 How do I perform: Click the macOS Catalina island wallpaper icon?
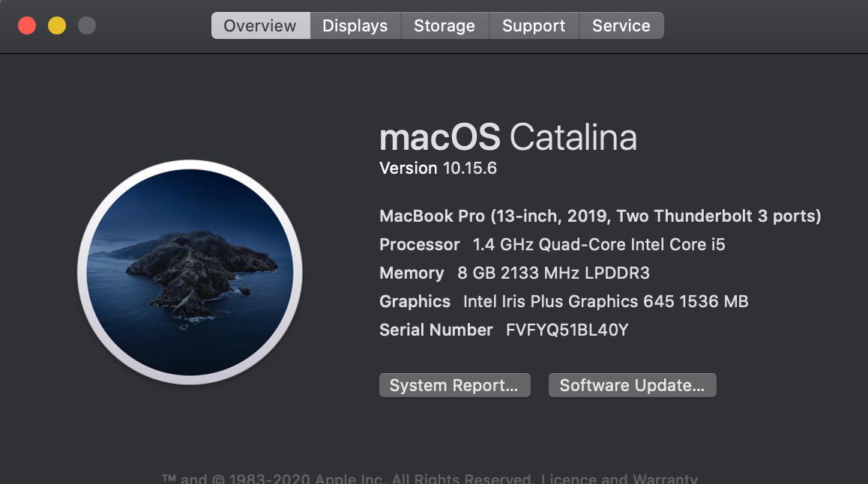(190, 272)
